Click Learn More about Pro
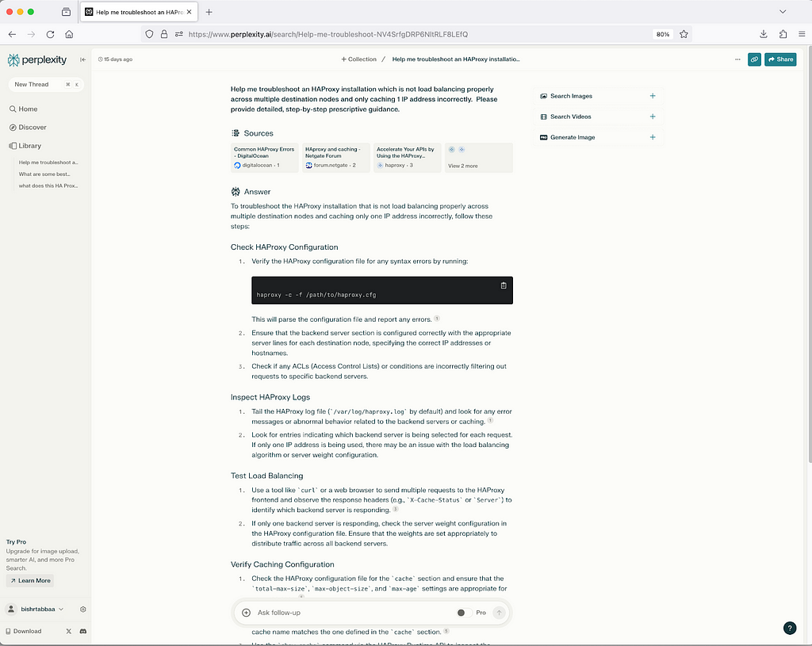 coord(30,581)
